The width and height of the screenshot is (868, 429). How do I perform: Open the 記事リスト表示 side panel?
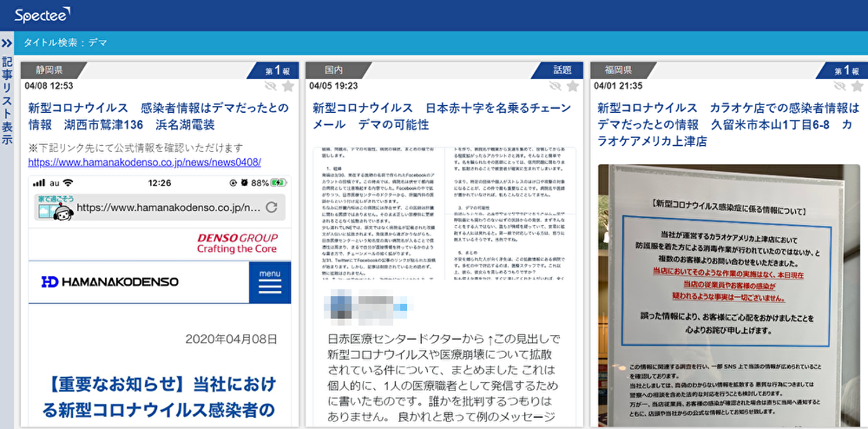click(x=7, y=100)
